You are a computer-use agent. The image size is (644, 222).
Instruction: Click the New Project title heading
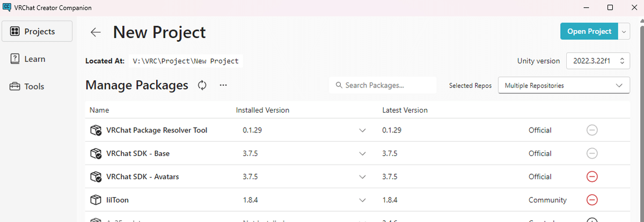click(159, 32)
